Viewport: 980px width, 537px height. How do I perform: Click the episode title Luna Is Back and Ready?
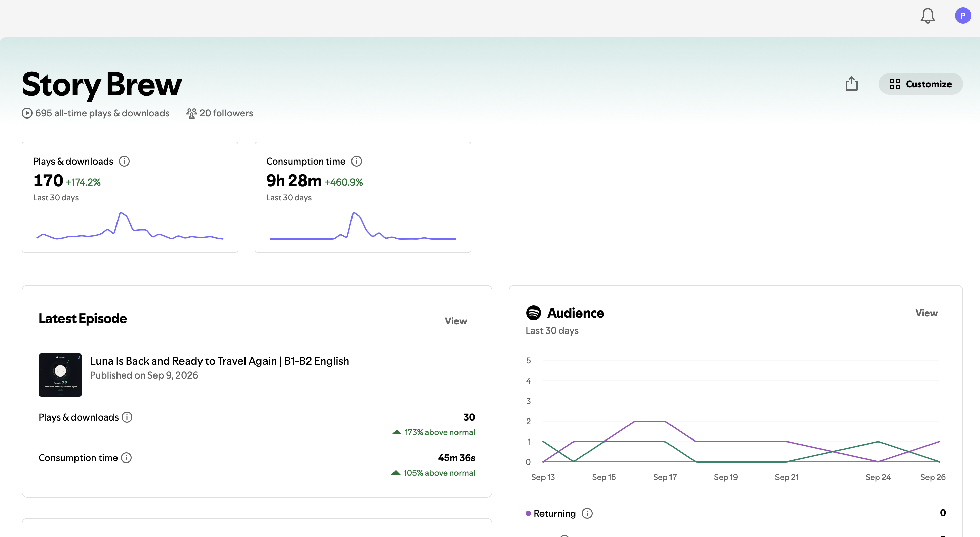[219, 361]
